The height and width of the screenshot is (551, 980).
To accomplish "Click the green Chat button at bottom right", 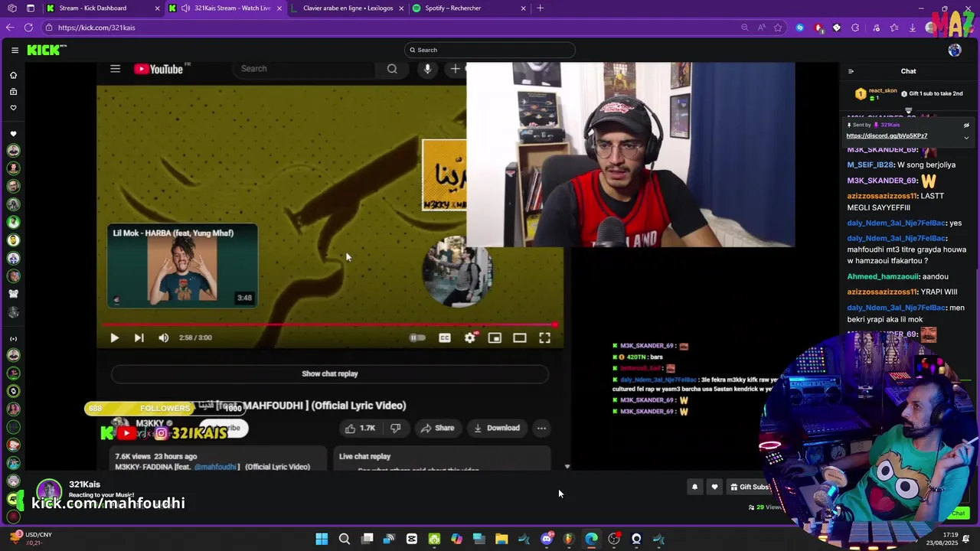I will 958,513.
